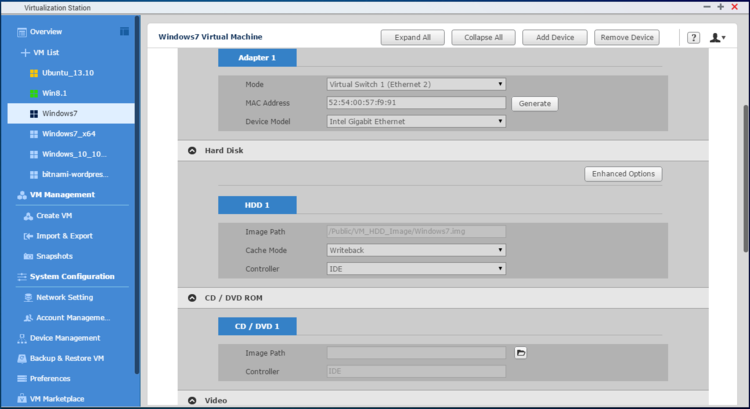Open VM Marketplace page

point(57,398)
